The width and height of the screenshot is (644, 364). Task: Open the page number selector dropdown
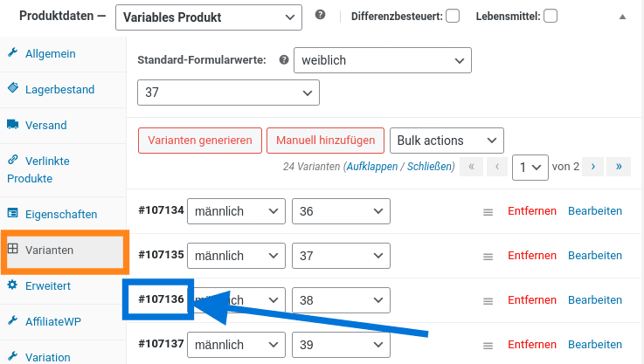[530, 166]
